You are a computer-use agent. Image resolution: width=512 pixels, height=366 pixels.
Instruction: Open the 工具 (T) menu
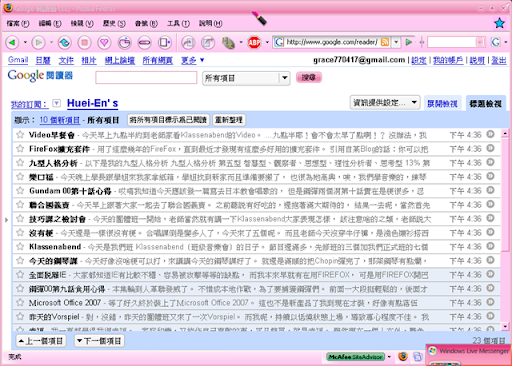(178, 23)
